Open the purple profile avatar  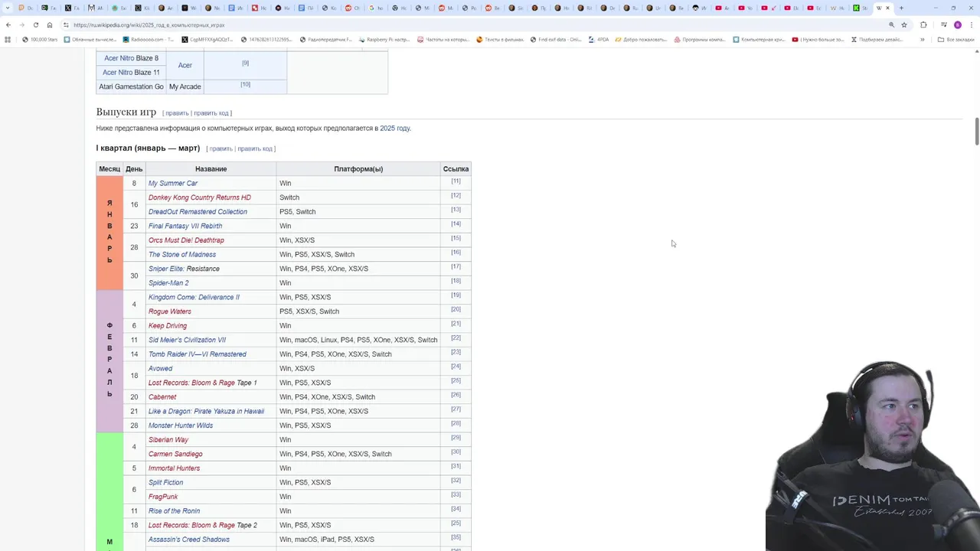pos(957,24)
